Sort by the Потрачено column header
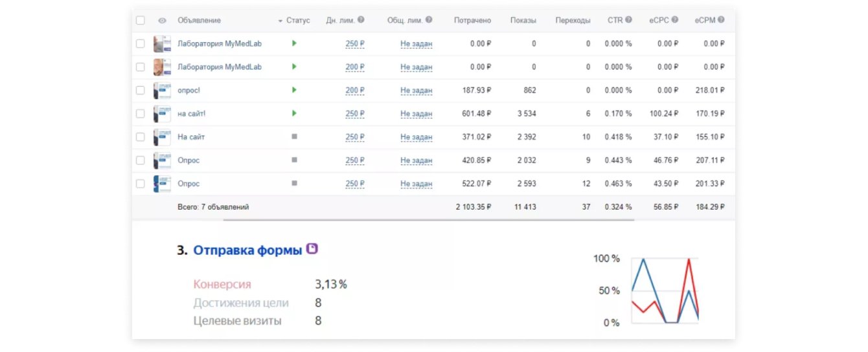 tap(472, 21)
